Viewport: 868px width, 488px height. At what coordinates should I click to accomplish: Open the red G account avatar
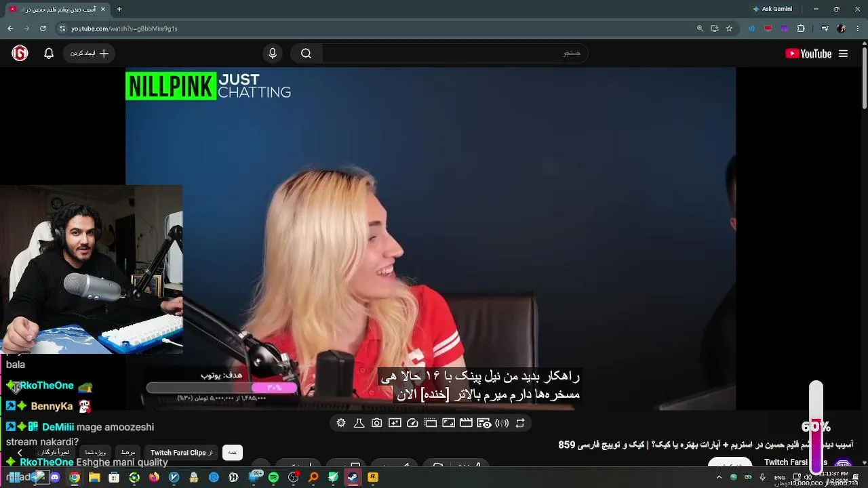pos(20,54)
